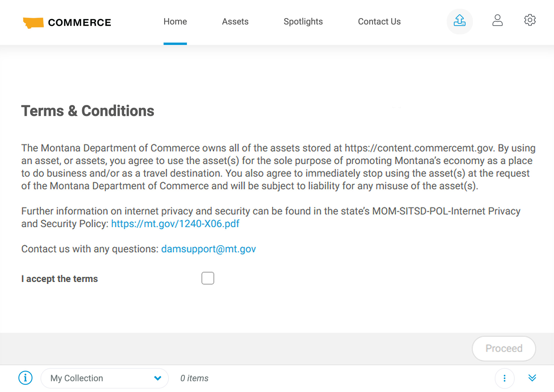Open the mt.gov/1240-X06.pdf policy link
The image size is (554, 392).
175,224
